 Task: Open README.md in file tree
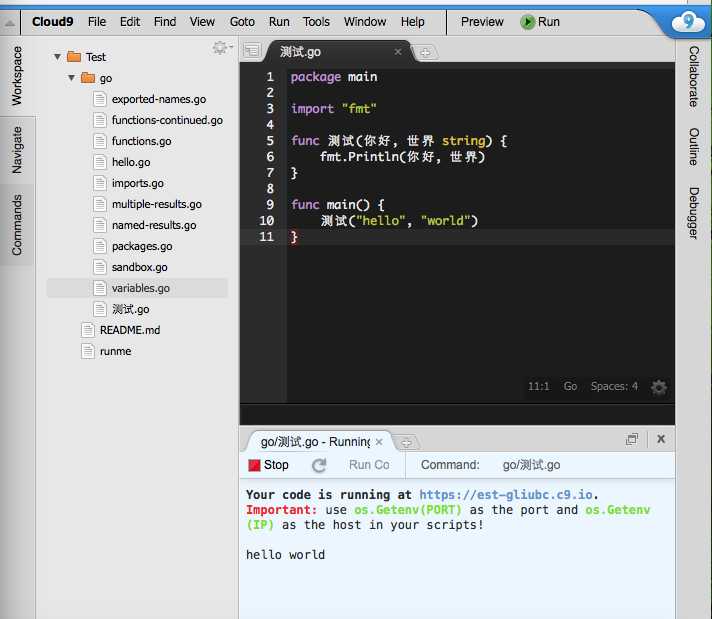129,330
